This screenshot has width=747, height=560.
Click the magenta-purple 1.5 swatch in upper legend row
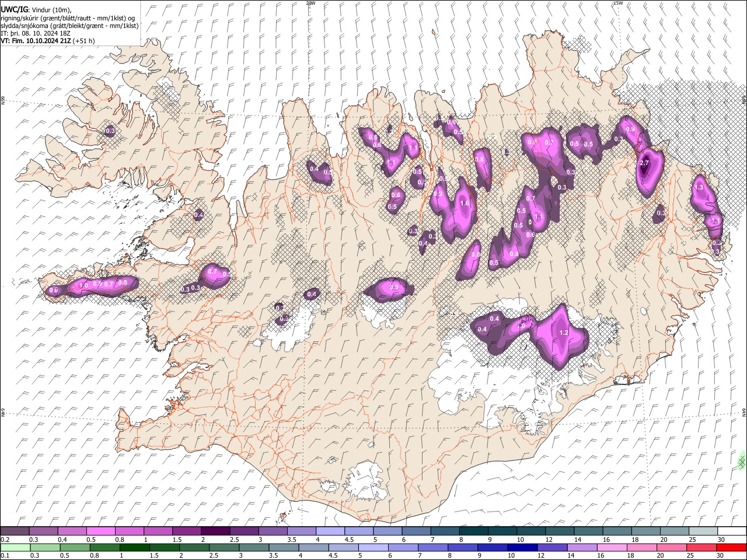tap(186, 531)
